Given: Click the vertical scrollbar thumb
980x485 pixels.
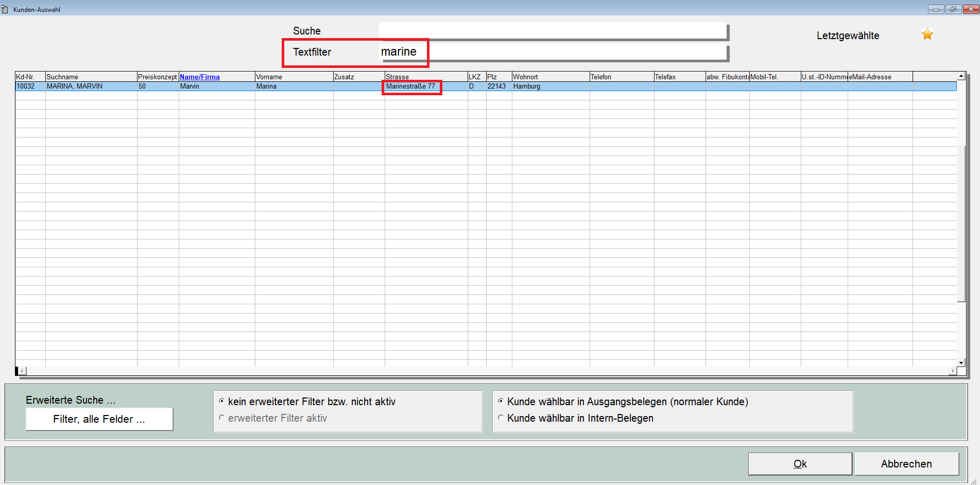Looking at the screenshot, I should [x=961, y=224].
